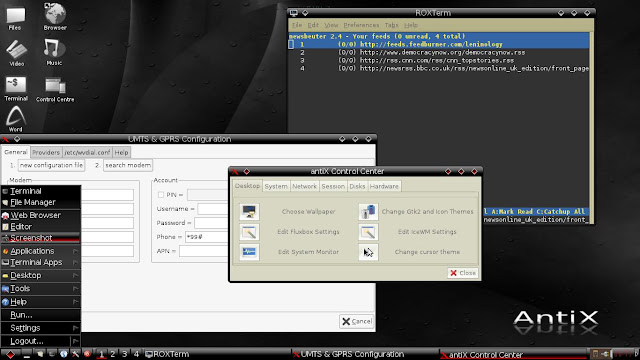Click the show desktop icon in taskbar
This screenshot has width=640, height=360.
point(27,355)
